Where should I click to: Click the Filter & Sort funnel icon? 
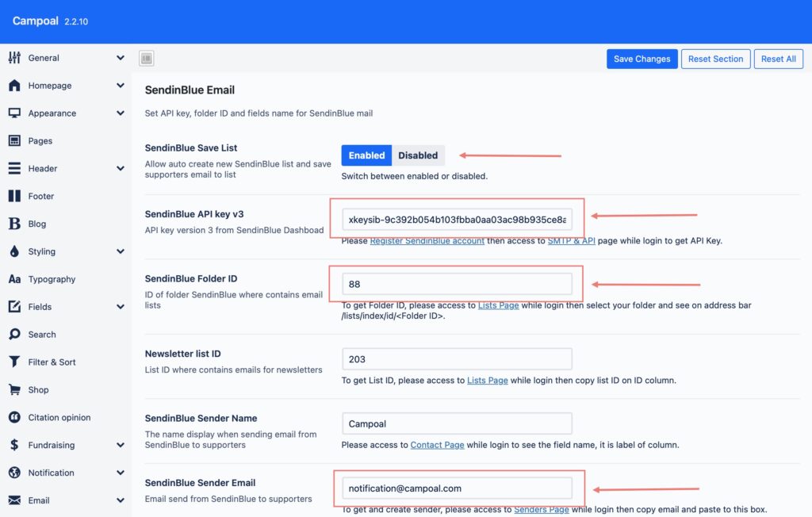pos(14,362)
